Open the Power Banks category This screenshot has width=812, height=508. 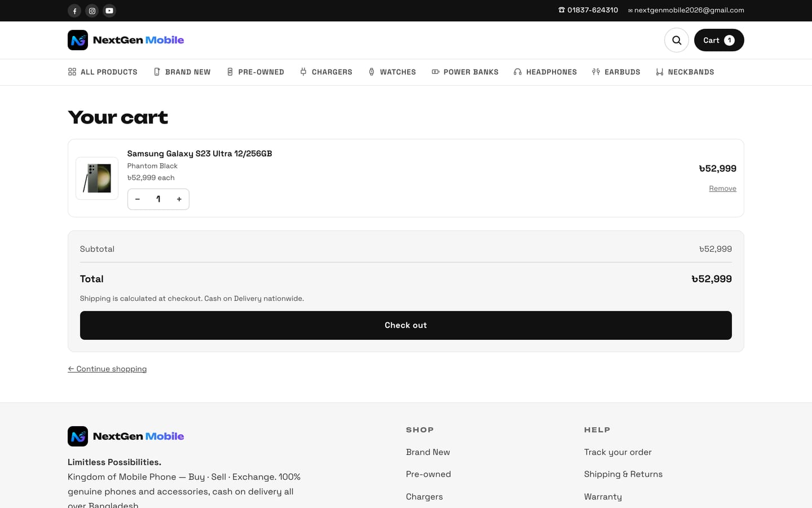(x=465, y=72)
